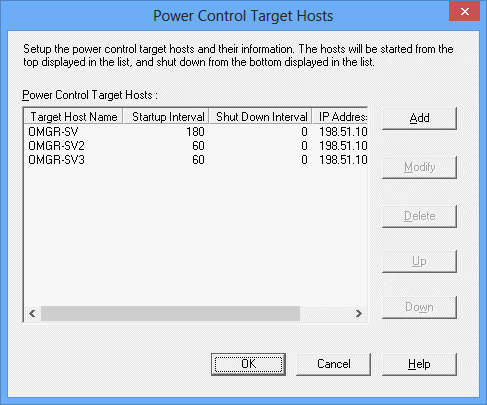Click OMGR-SV2 shut down interval 0
Screen dimensions: 487x405
pyautogui.click(x=304, y=146)
